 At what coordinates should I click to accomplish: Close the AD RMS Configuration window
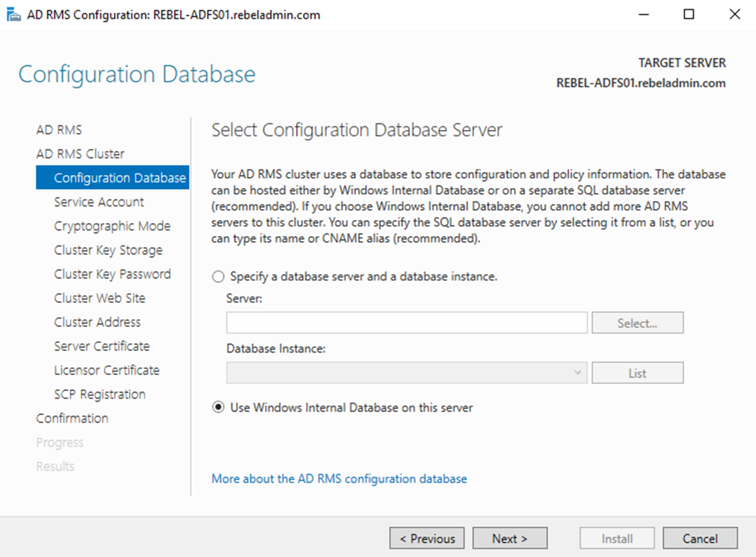point(735,14)
